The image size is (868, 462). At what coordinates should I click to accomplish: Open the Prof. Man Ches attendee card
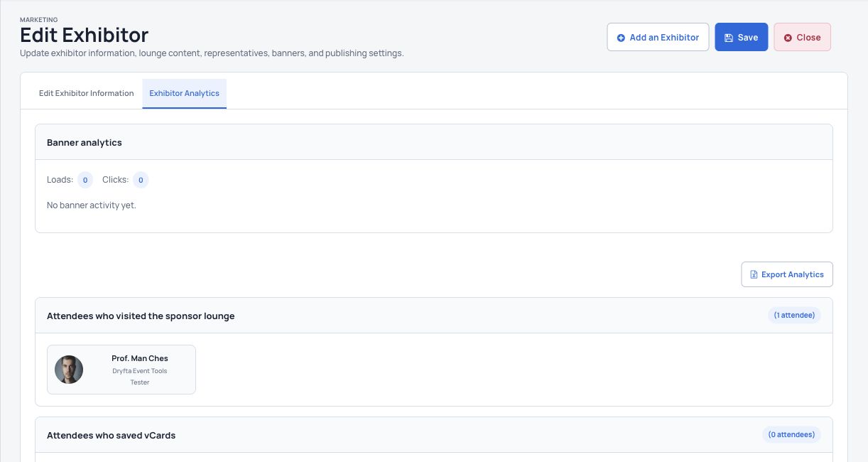[x=121, y=370]
